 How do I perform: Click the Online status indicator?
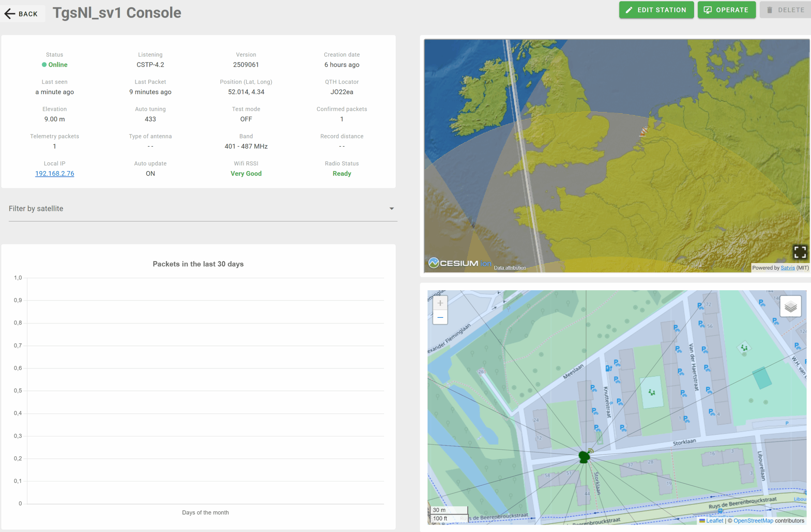click(x=54, y=65)
